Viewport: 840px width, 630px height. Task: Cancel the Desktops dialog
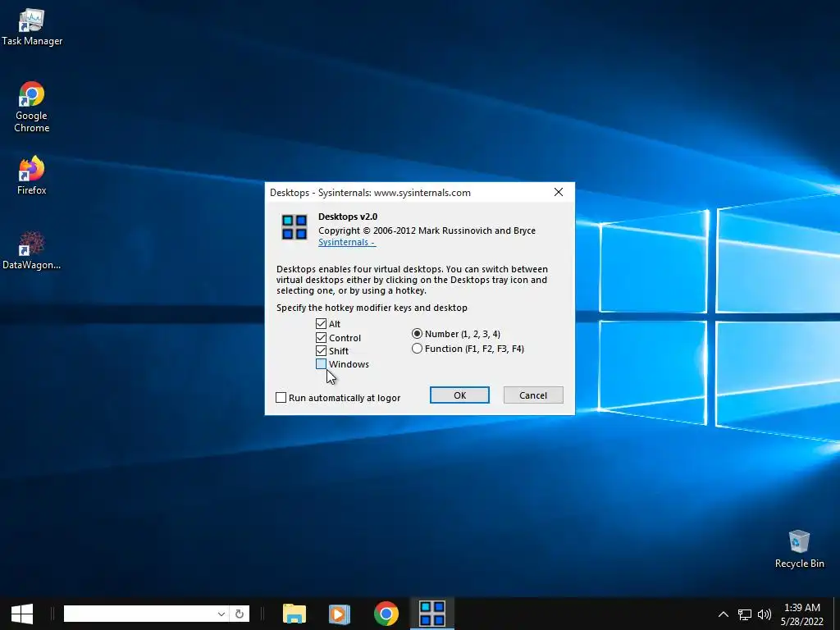533,395
